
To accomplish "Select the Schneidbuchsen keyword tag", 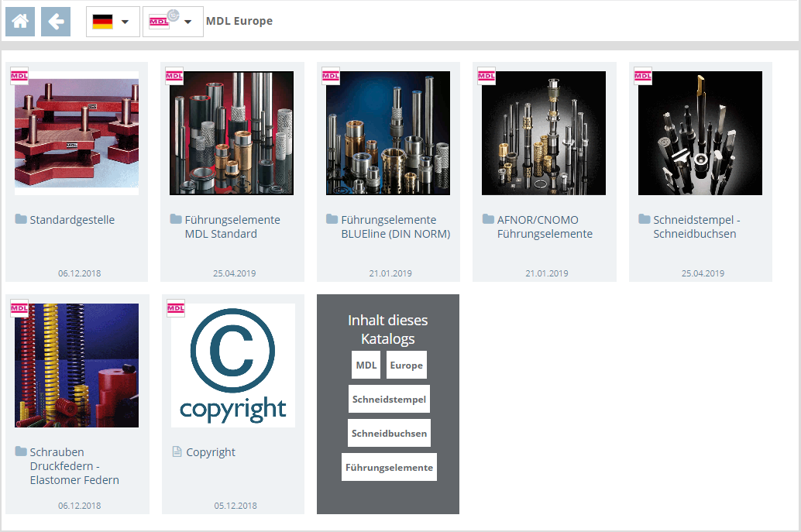I will click(389, 434).
